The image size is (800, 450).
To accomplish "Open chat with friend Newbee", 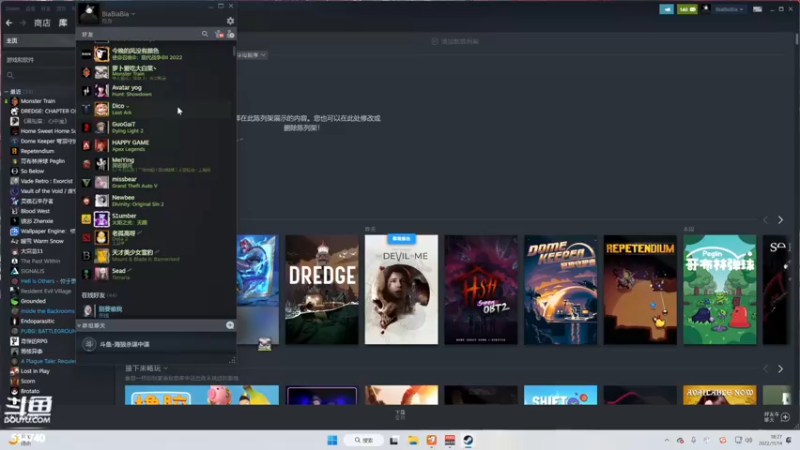I will [156, 201].
